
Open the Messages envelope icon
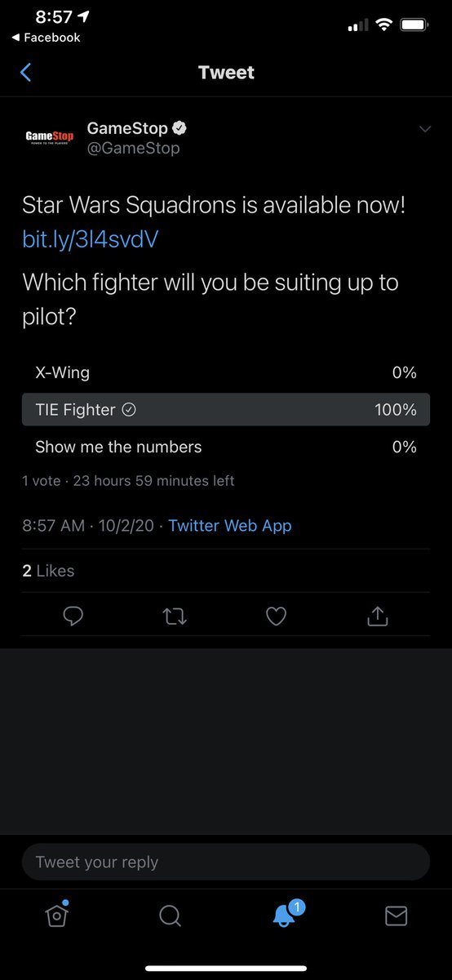tap(396, 916)
